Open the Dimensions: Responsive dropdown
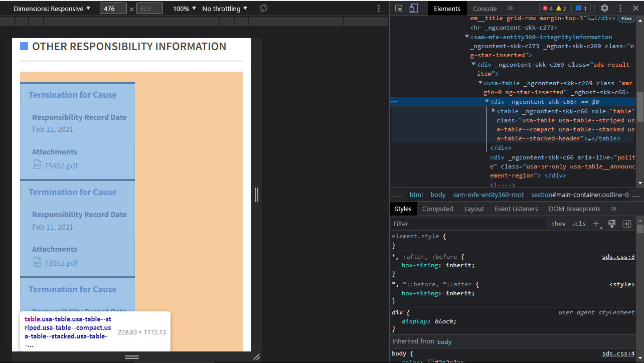The width and height of the screenshot is (644, 363). click(x=52, y=9)
